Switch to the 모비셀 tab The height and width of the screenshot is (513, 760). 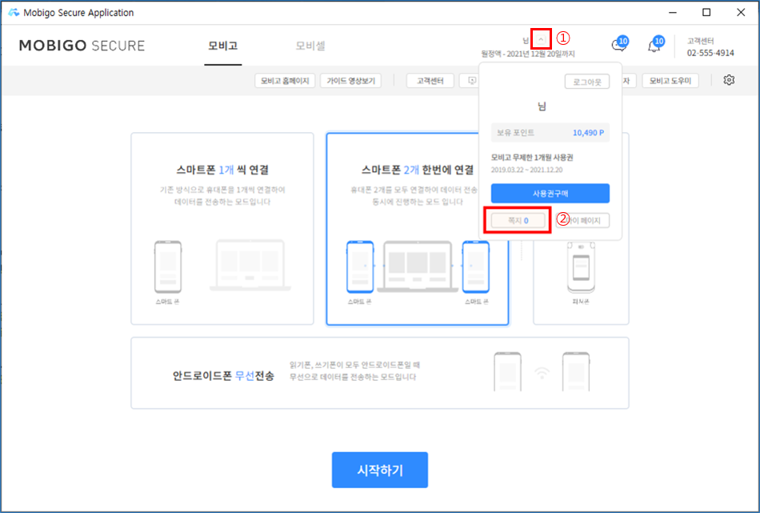pos(310,46)
